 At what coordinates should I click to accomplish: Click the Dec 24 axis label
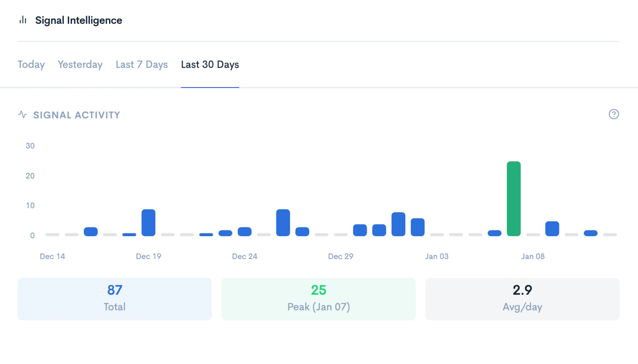(x=245, y=256)
